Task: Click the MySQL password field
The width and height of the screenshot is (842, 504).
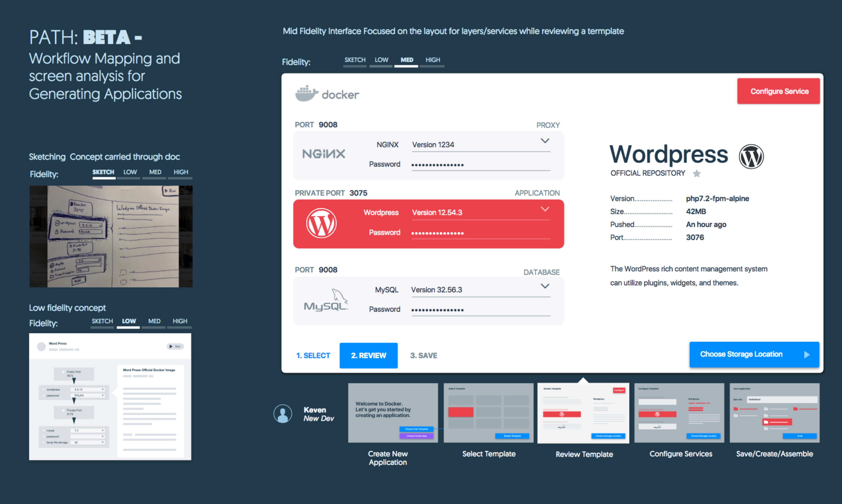Action: click(481, 310)
